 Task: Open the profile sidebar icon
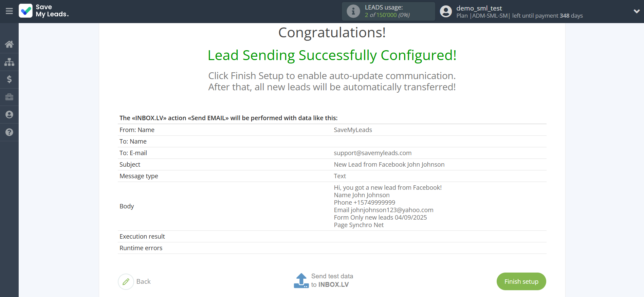(9, 115)
